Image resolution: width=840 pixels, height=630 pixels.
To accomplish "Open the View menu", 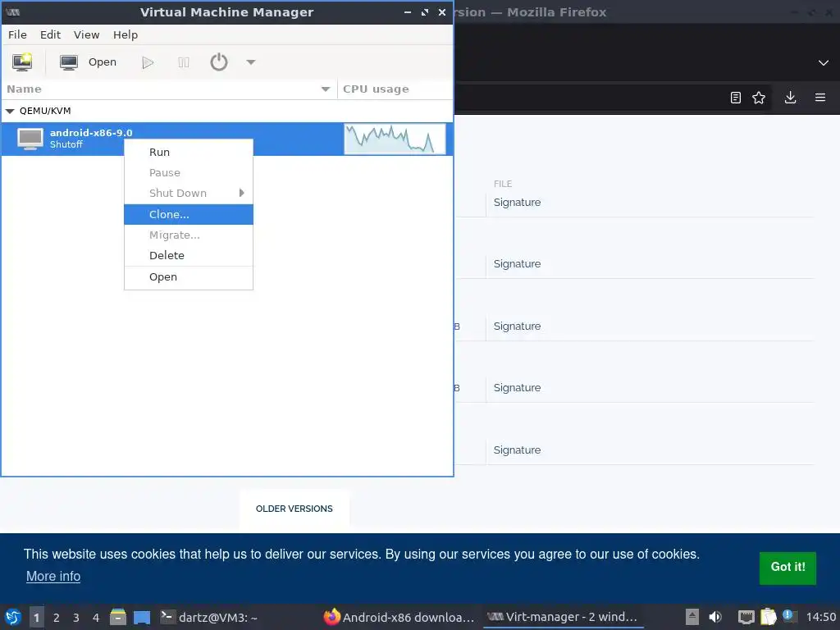I will (86, 34).
